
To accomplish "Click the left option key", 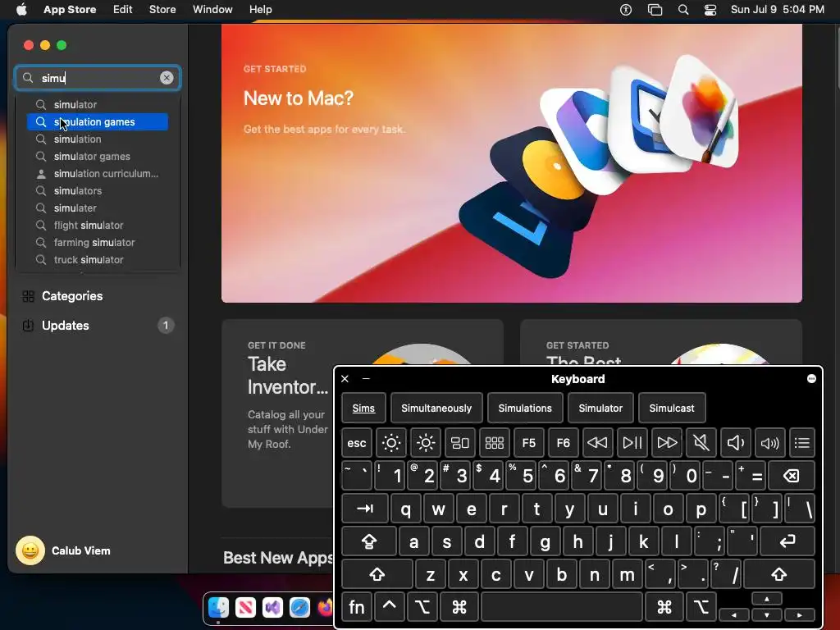I will [422, 607].
